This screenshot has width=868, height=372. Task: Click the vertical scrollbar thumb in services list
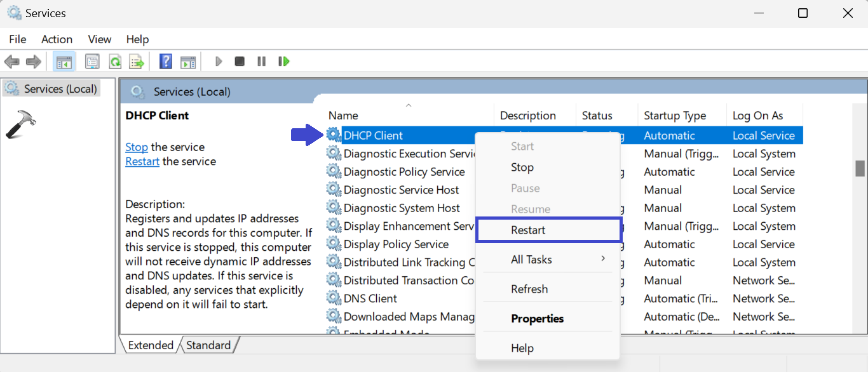point(860,168)
